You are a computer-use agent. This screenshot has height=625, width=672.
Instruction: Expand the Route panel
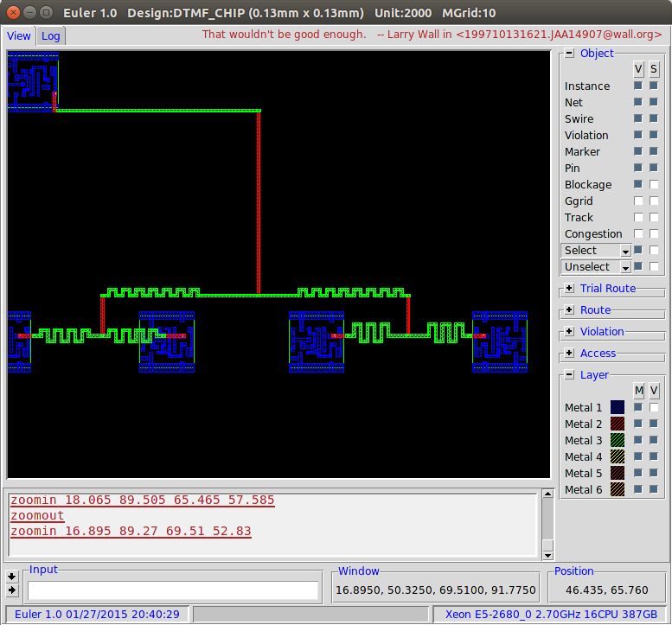coord(569,309)
